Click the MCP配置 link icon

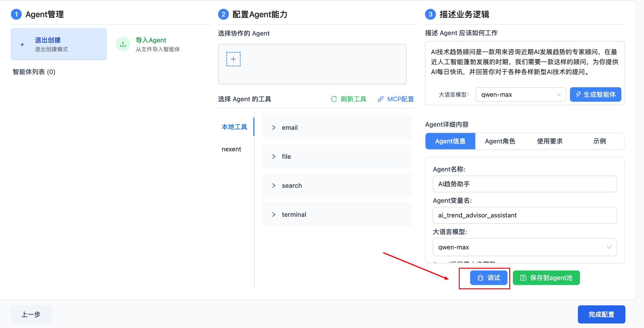[x=380, y=99]
